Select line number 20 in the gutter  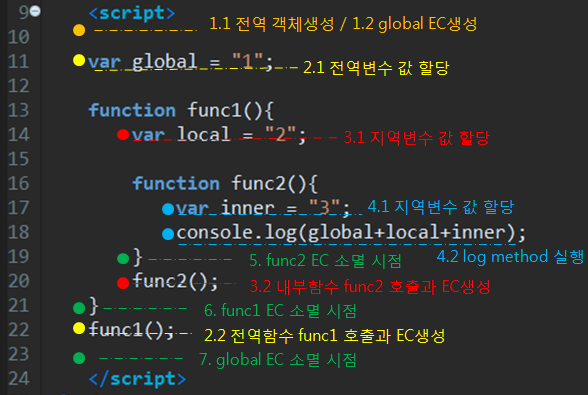[18, 281]
